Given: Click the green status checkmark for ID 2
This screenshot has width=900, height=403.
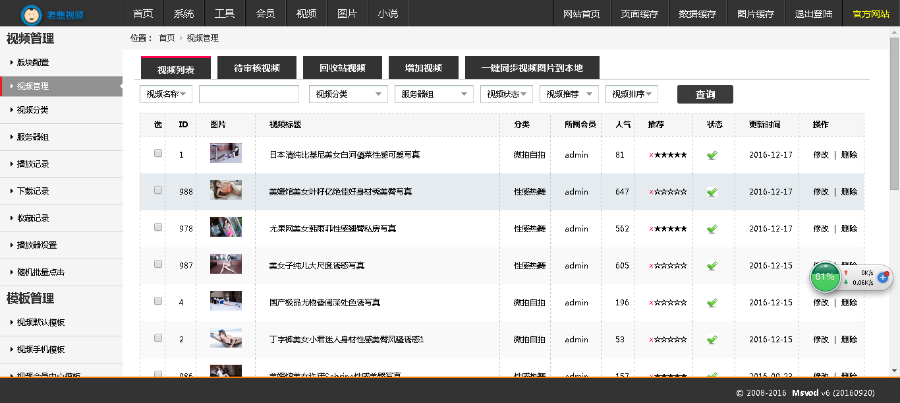Looking at the screenshot, I should pos(712,340).
